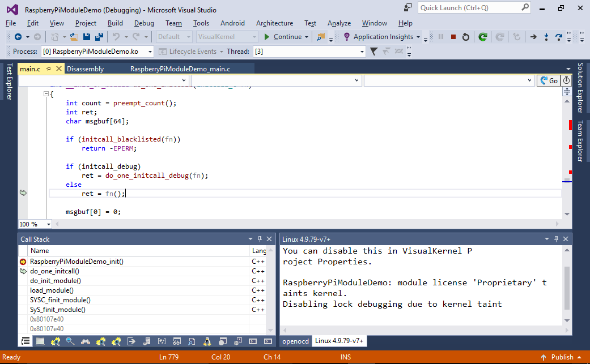Click the Save All floppy disks icon
The width and height of the screenshot is (590, 364).
99,37
